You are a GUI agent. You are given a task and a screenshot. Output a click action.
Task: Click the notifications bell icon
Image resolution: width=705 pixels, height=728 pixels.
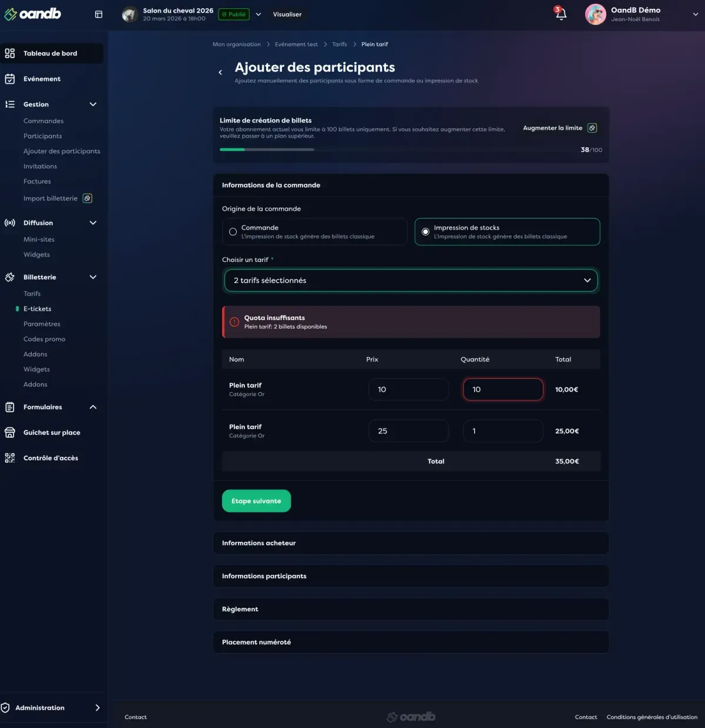561,14
